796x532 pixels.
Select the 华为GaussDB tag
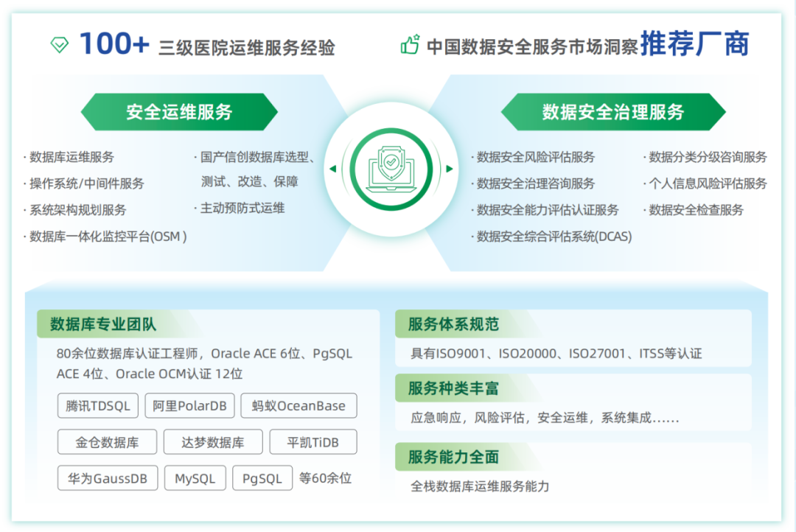(x=108, y=478)
